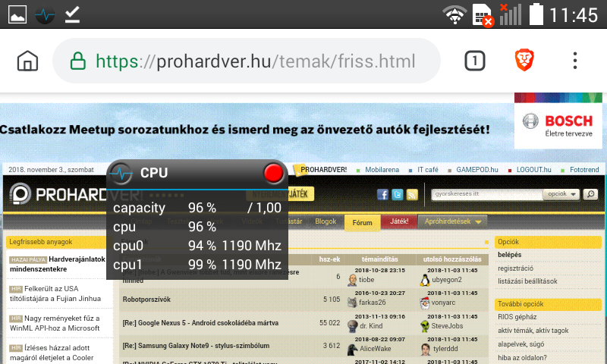Open the Brave shields lion icon
Viewport: 607px width, 364px height.
[x=524, y=61]
